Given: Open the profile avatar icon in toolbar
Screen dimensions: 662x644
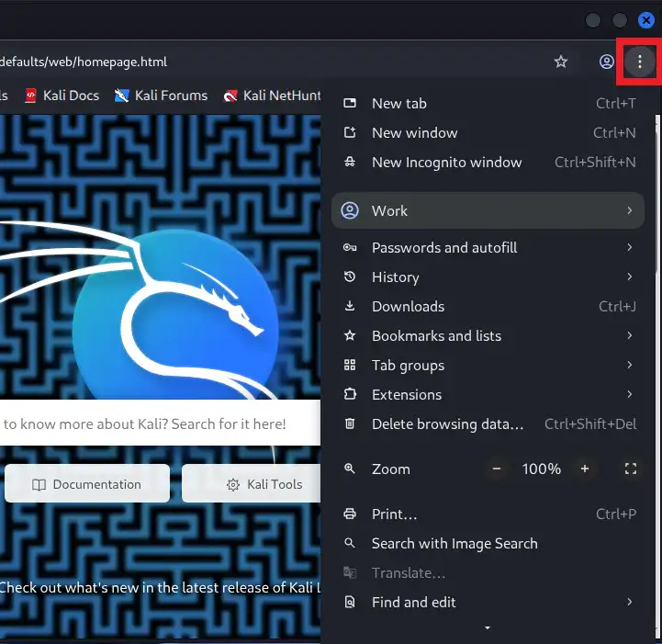Looking at the screenshot, I should pyautogui.click(x=606, y=62).
